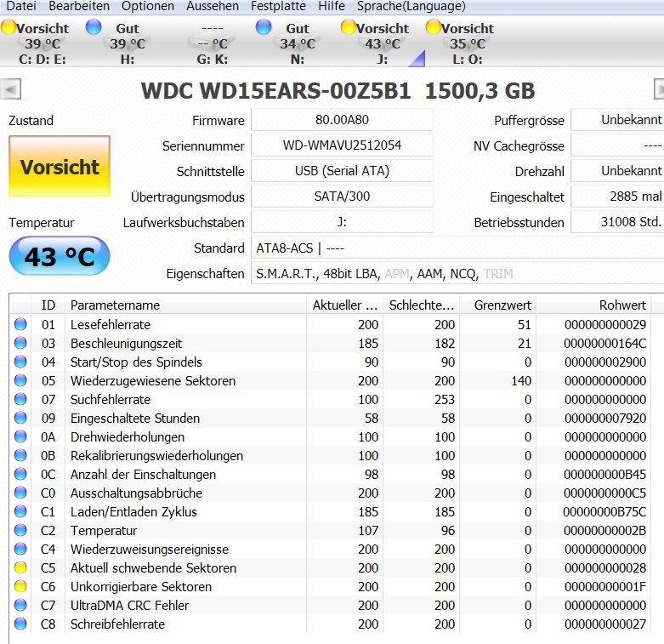664x644 pixels.
Task: Click yellow orb of Aktuell schwebende Sektoren row
Action: (x=20, y=567)
